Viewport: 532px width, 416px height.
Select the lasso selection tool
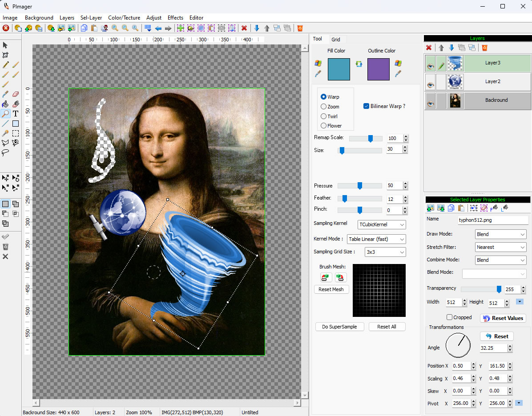[x=5, y=152]
